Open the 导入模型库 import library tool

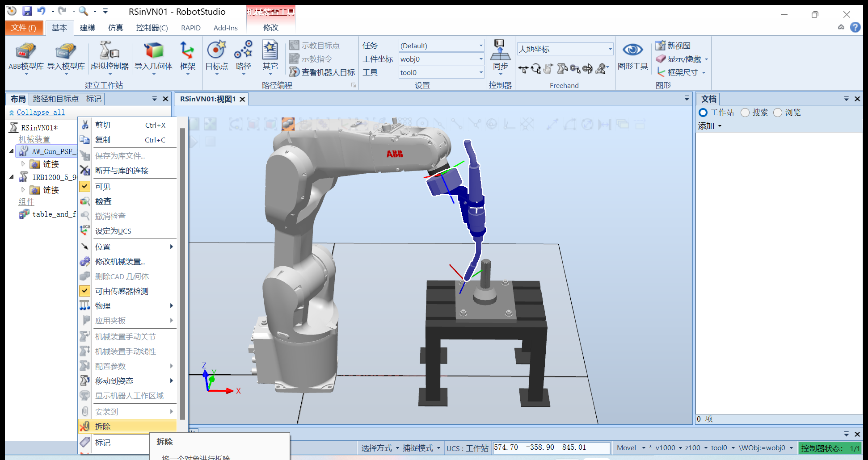pyautogui.click(x=66, y=51)
